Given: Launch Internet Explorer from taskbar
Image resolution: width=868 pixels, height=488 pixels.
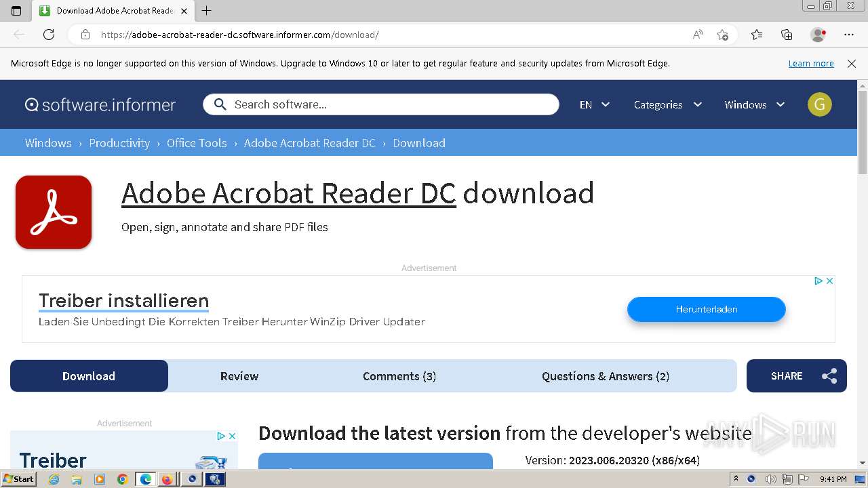Looking at the screenshot, I should click(x=54, y=479).
